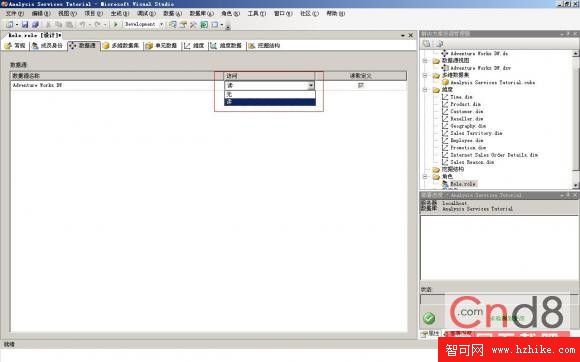Click the green checkmark status icon
Image resolution: width=580 pixels, height=362 pixels.
429,318
